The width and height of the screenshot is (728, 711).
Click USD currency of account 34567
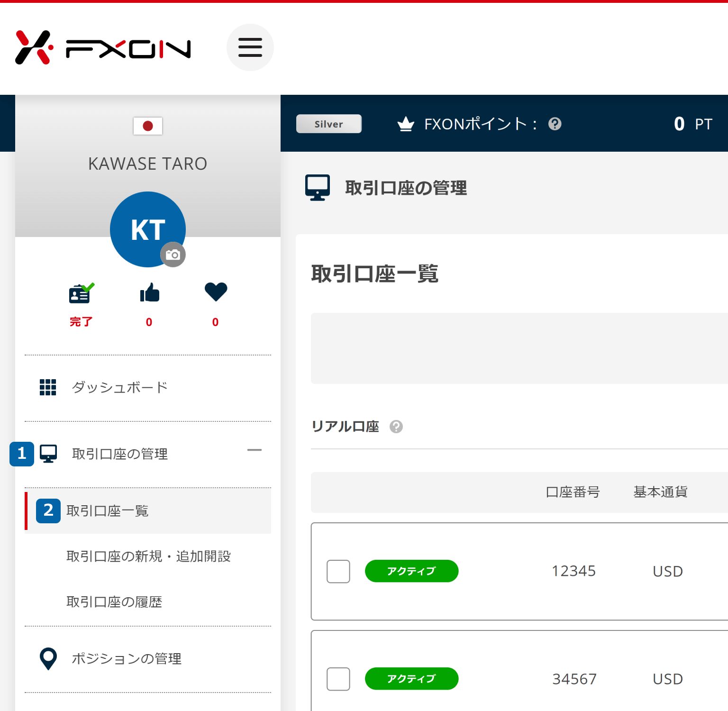click(668, 679)
